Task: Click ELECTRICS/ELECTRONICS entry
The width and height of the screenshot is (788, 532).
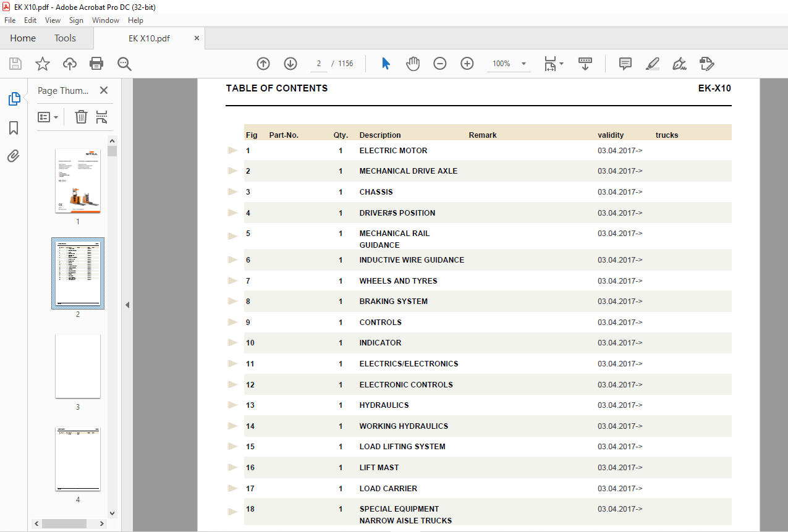Action: pyautogui.click(x=409, y=363)
